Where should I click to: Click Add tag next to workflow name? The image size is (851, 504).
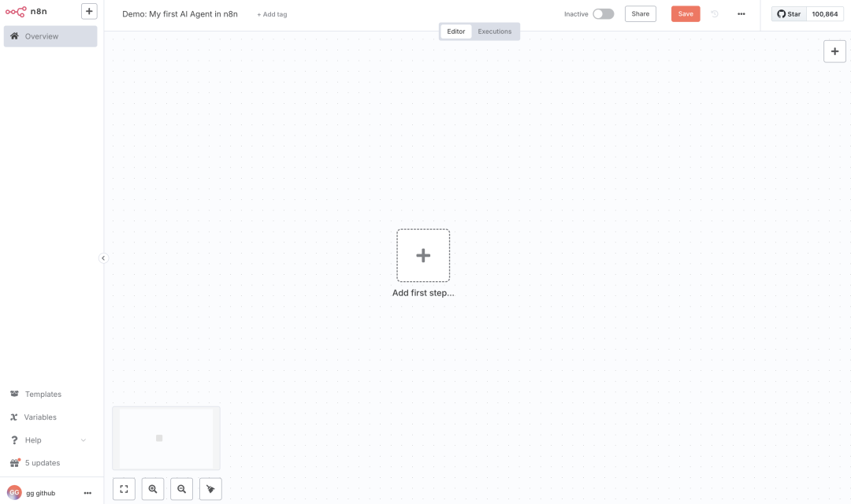[x=272, y=15]
